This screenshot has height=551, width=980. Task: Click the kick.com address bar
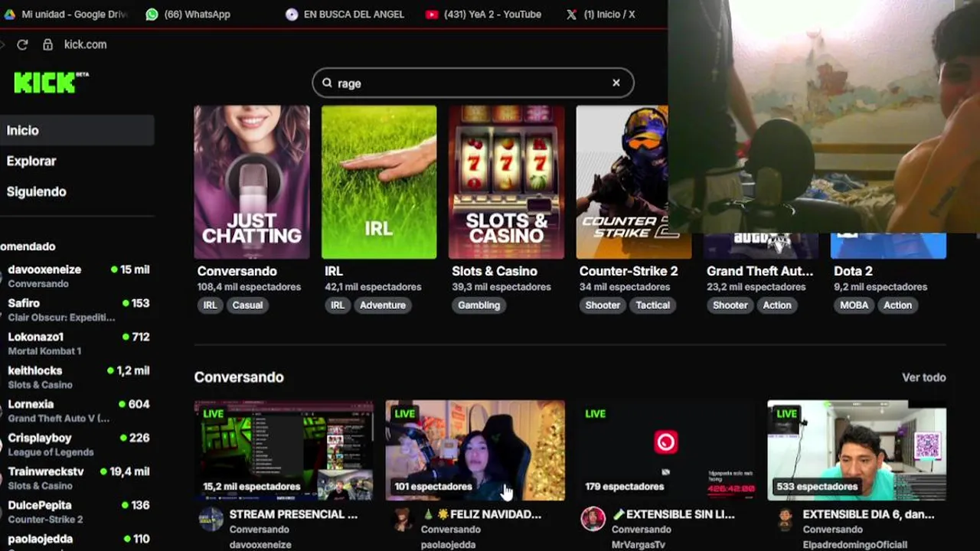(x=85, y=44)
